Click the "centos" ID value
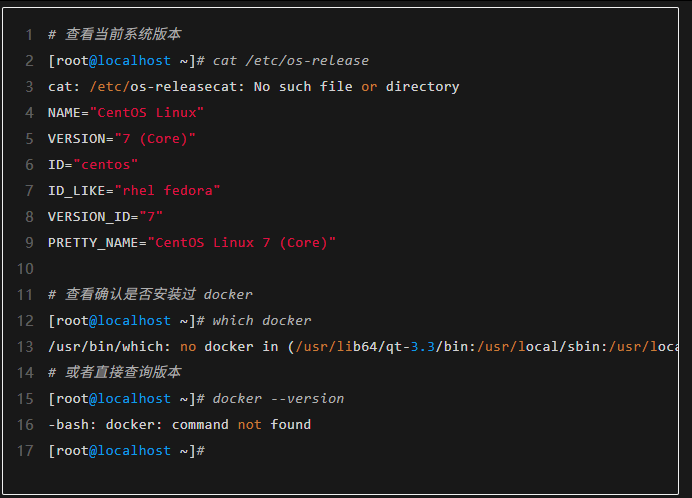Screen dimensions: 692x498 click(x=106, y=165)
